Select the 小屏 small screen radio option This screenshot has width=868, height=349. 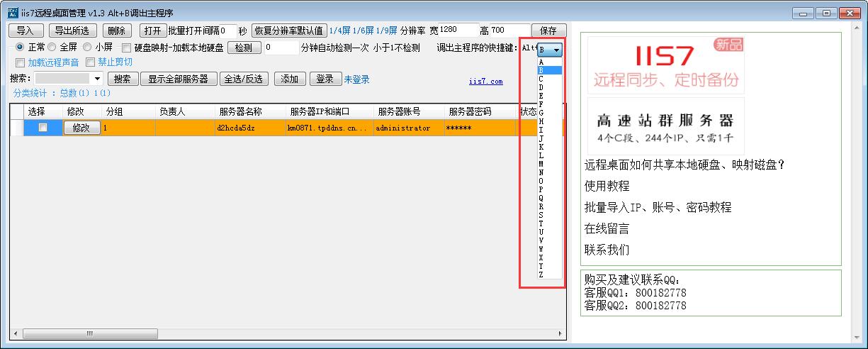pyautogui.click(x=87, y=48)
